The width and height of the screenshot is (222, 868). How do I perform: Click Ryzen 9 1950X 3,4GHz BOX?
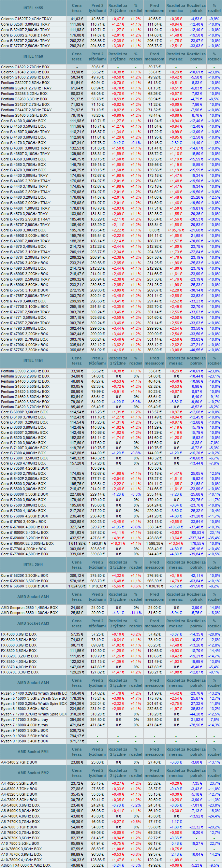(x=25, y=741)
